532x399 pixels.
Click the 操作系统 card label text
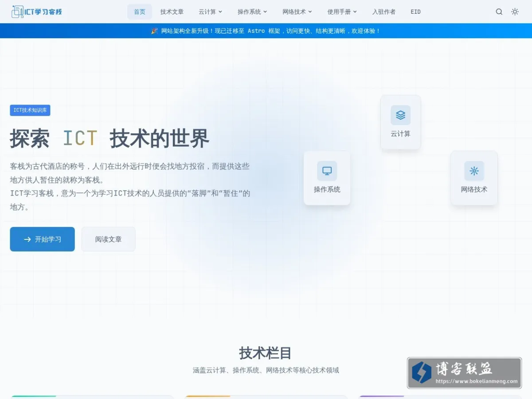click(x=327, y=190)
